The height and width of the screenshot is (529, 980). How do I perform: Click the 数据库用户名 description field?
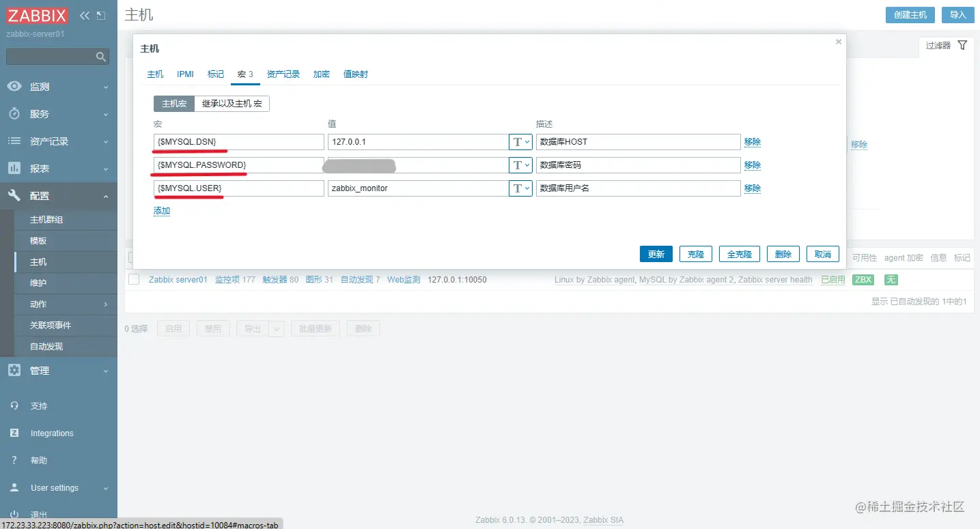pos(639,188)
